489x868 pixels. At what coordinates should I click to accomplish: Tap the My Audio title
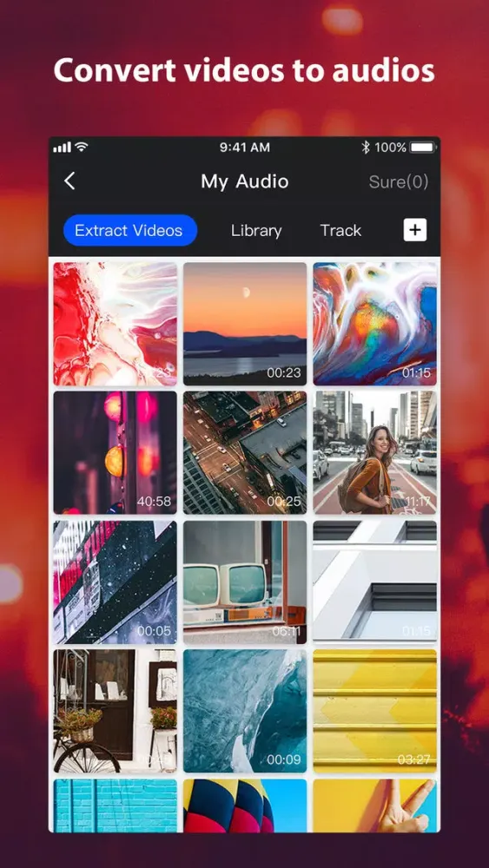click(x=244, y=181)
